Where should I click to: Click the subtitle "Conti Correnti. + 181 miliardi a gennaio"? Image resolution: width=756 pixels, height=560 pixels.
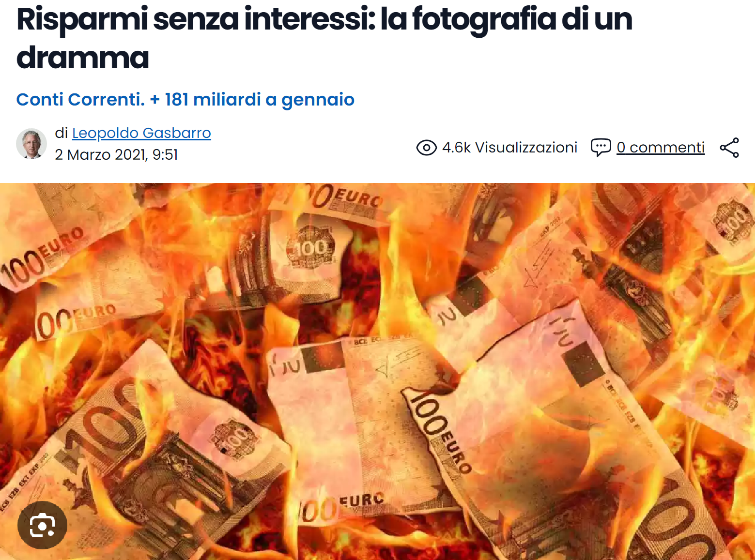pos(185,100)
